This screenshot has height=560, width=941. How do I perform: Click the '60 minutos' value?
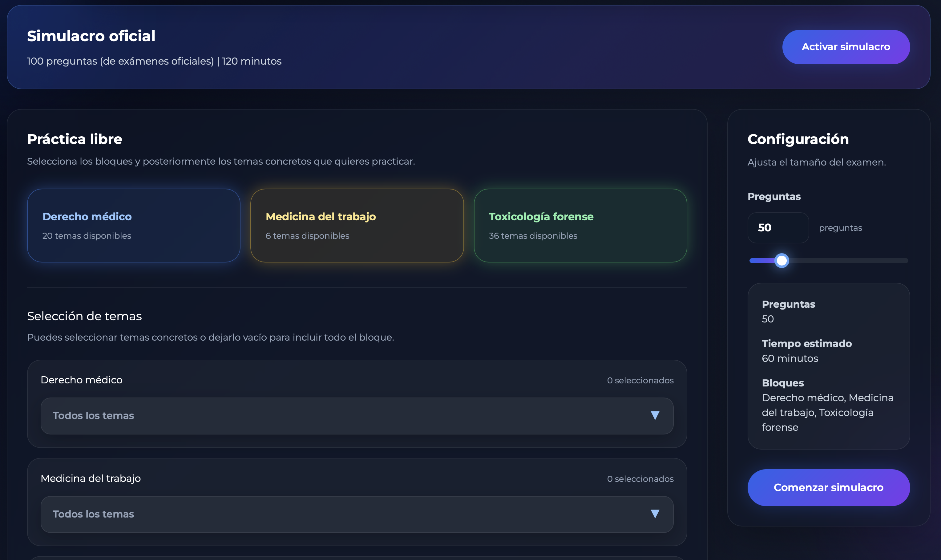[790, 358]
